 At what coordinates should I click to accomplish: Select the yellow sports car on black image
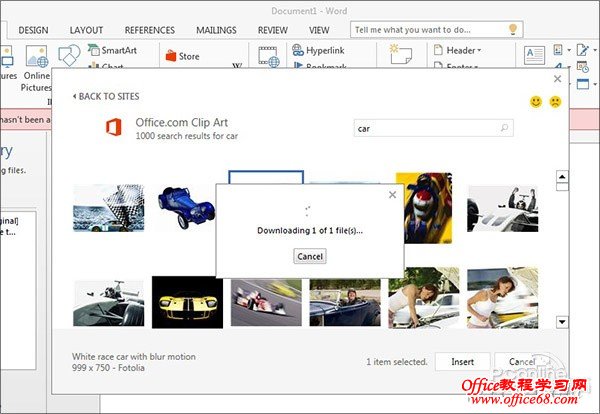point(188,302)
